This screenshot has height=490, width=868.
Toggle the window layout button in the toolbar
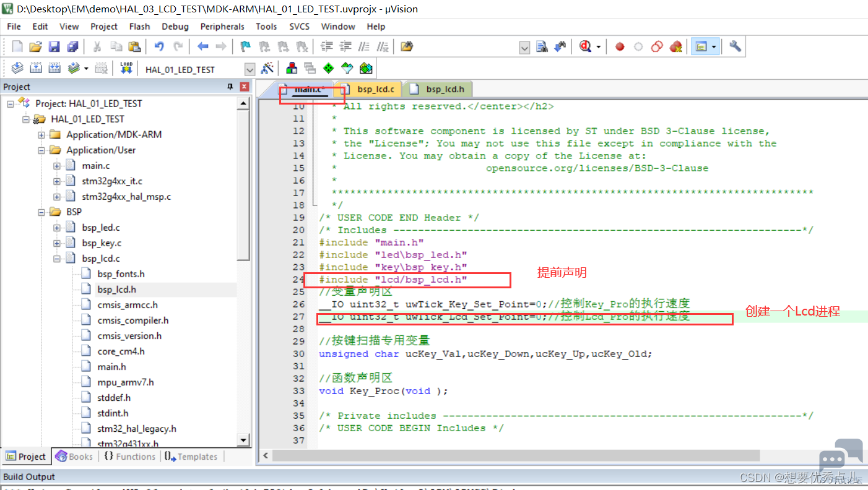(x=701, y=46)
